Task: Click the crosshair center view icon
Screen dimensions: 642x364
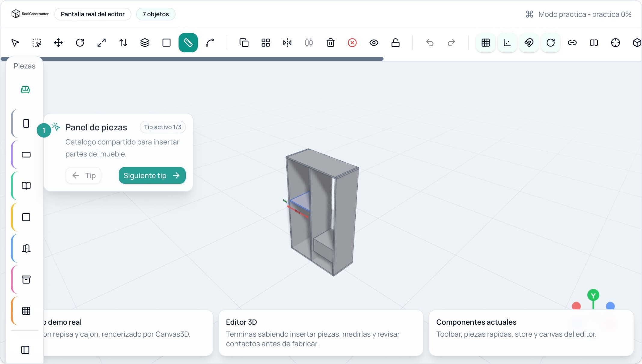Action: tap(616, 43)
